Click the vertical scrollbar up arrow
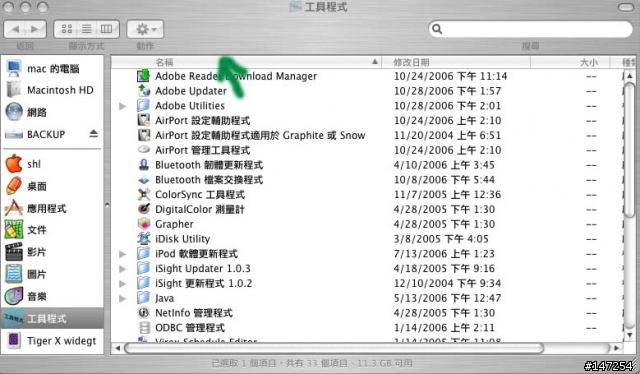This screenshot has width=640, height=374. click(630, 76)
